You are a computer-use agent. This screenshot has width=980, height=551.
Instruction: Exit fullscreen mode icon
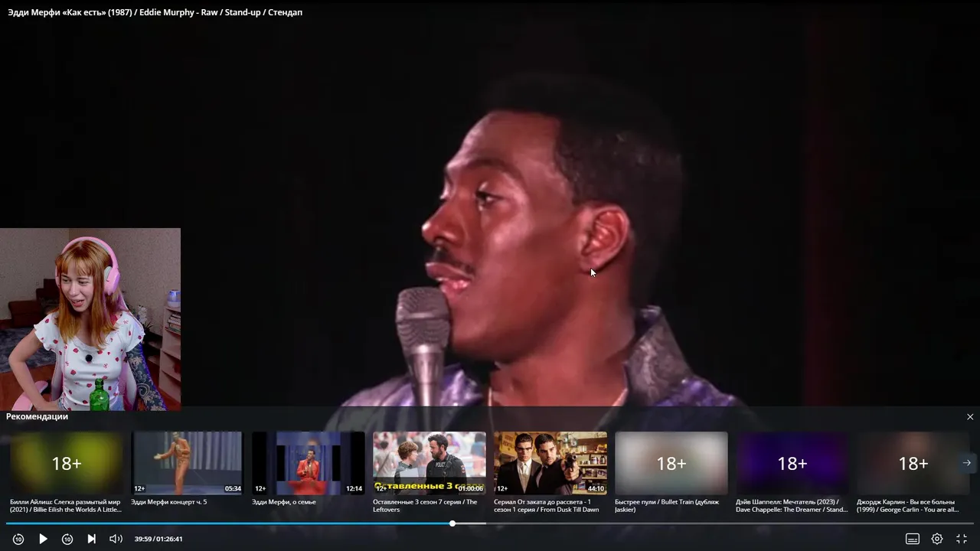962,539
